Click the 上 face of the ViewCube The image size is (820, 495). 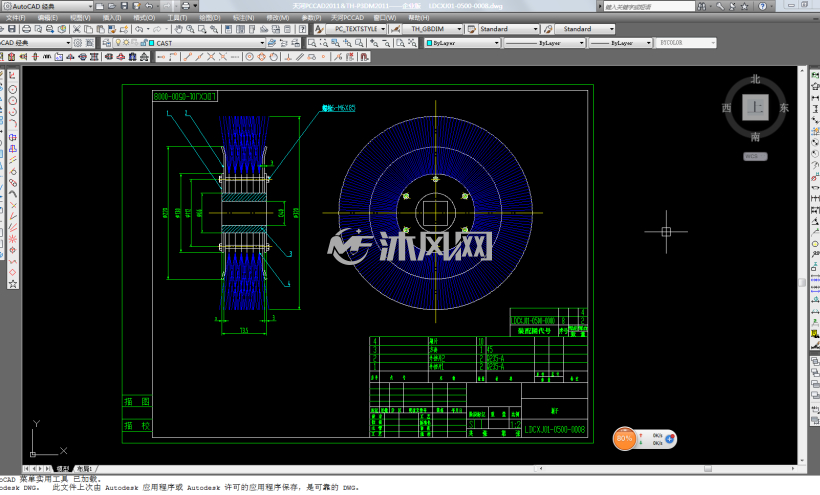(755, 107)
